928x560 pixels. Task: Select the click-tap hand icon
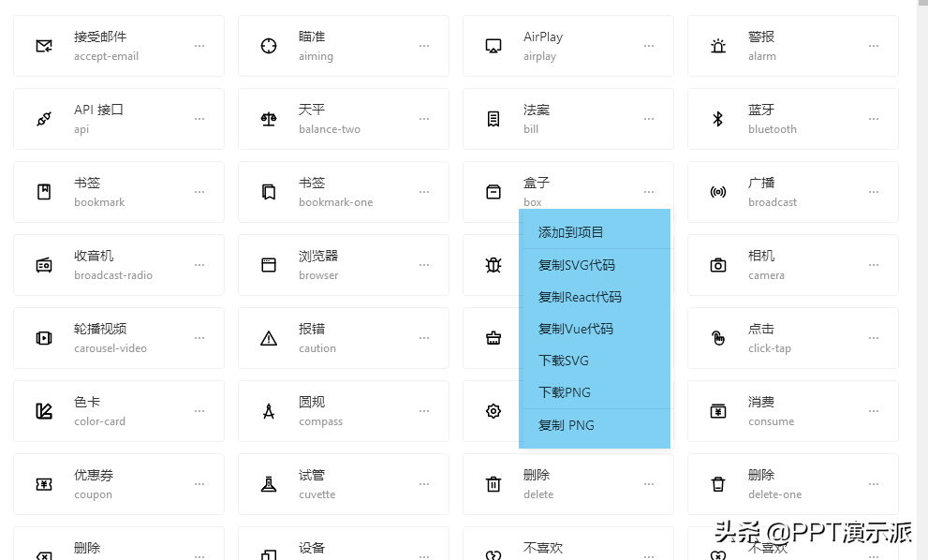[x=718, y=338]
